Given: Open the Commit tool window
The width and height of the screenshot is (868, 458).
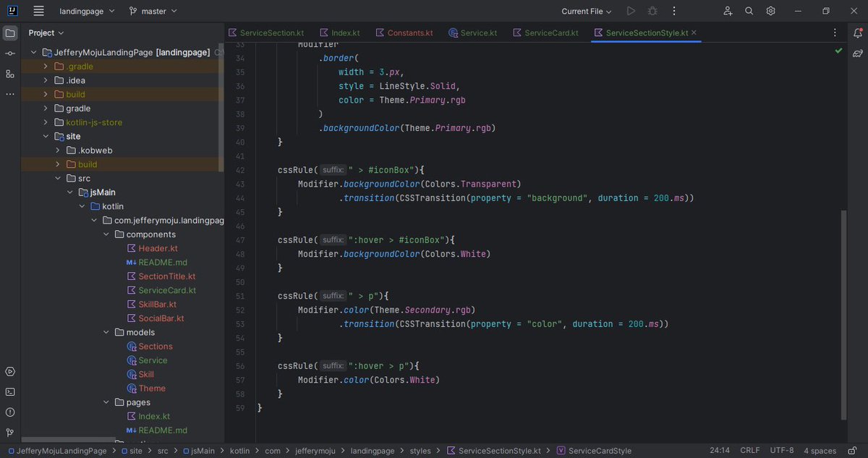Looking at the screenshot, I should pos(10,54).
